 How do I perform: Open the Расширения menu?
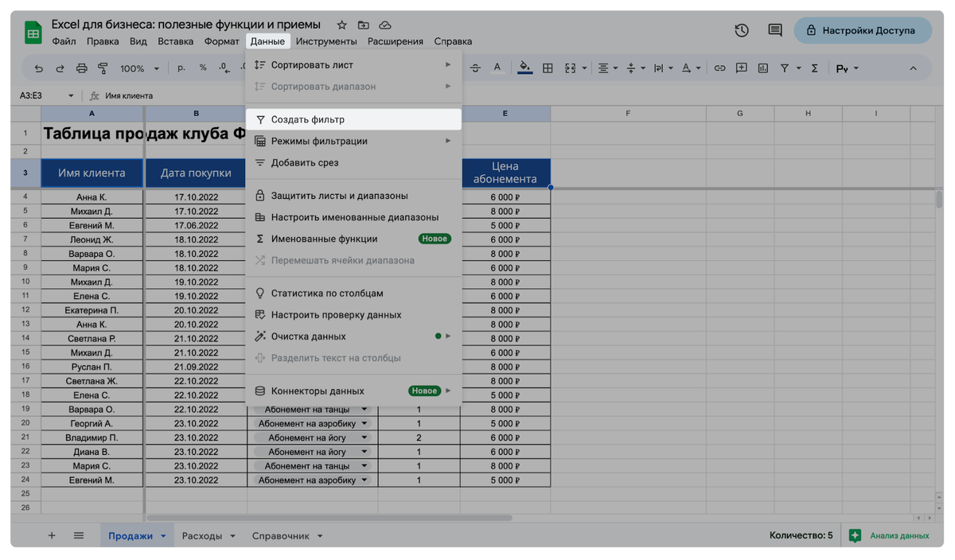click(396, 41)
